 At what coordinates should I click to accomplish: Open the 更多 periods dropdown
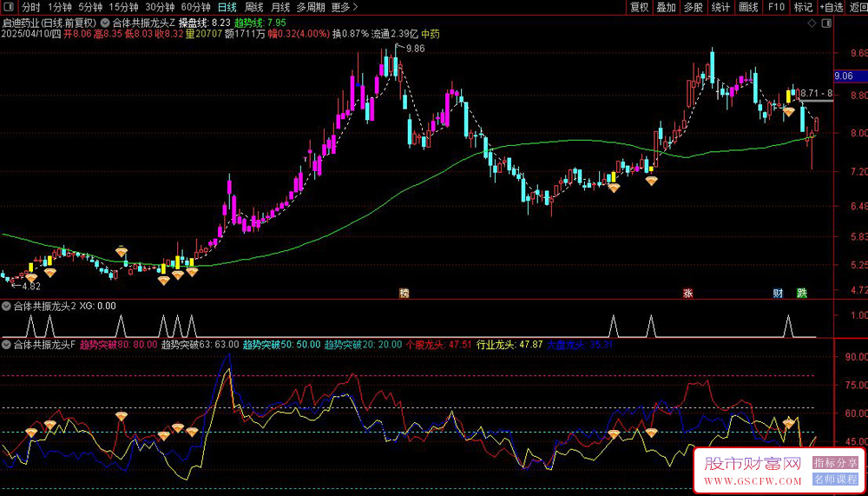(345, 7)
